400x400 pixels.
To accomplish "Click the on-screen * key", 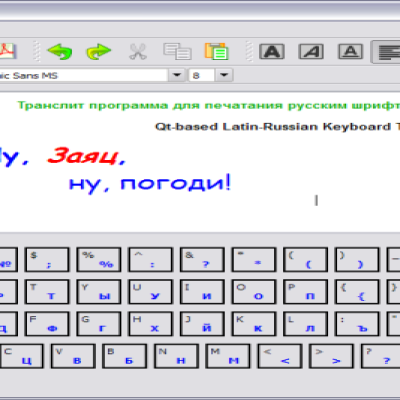I will click(x=254, y=259).
